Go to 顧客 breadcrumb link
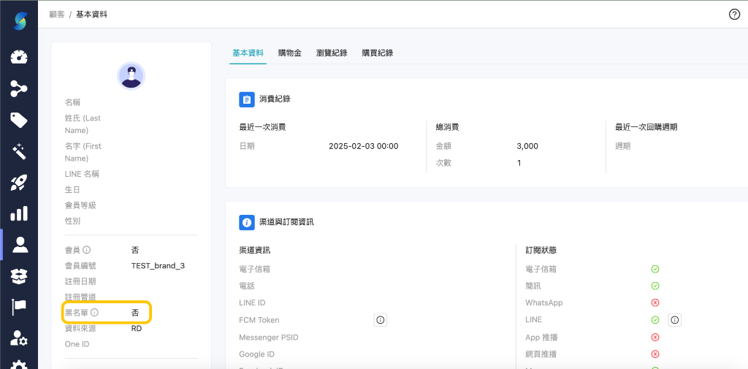 [x=57, y=14]
